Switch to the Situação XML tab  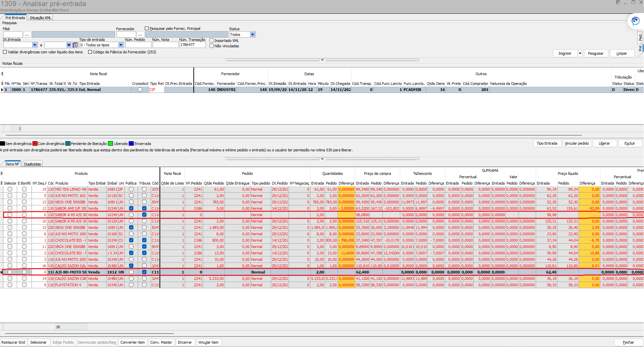click(40, 18)
